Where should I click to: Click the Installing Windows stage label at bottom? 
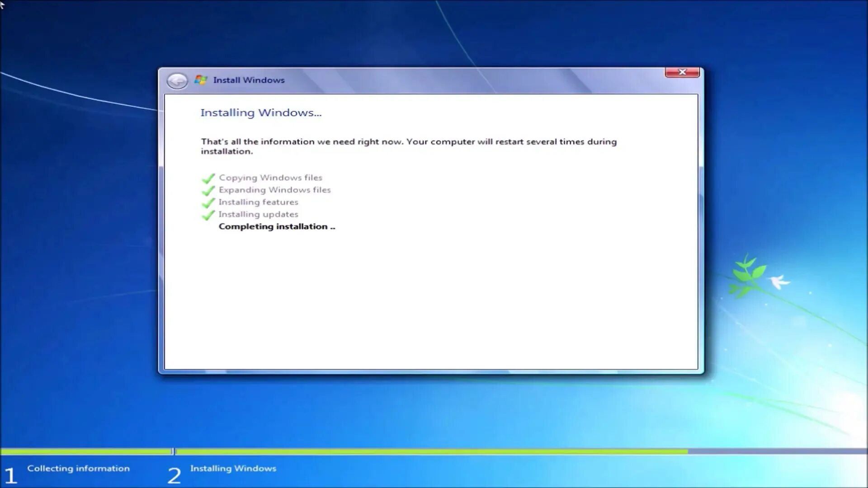[233, 468]
